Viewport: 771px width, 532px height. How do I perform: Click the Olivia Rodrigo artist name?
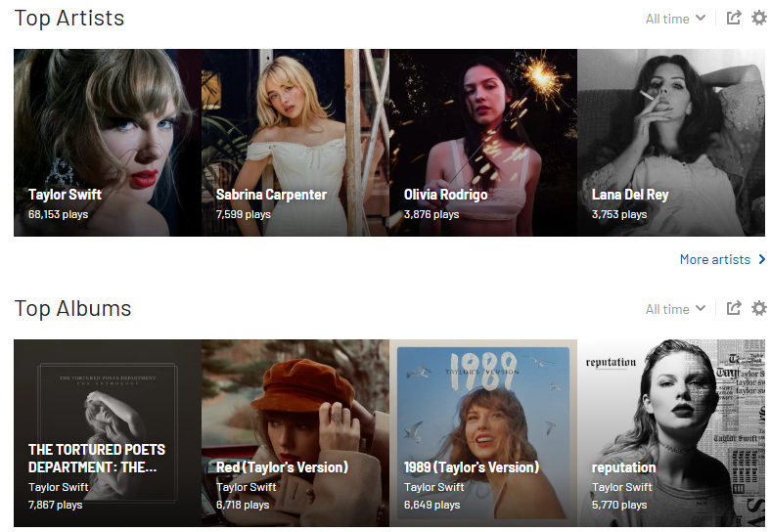445,195
